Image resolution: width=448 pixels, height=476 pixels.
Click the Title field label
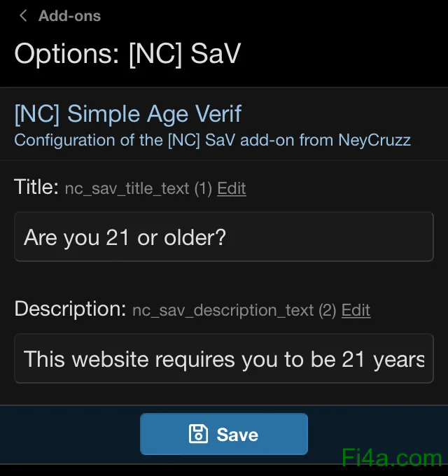click(36, 187)
